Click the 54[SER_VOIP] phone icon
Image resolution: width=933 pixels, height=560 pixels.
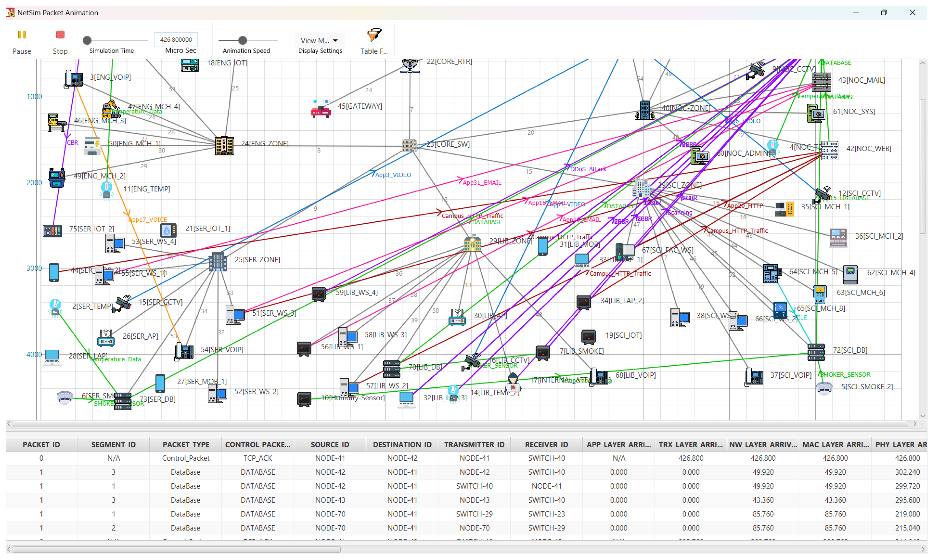(184, 351)
